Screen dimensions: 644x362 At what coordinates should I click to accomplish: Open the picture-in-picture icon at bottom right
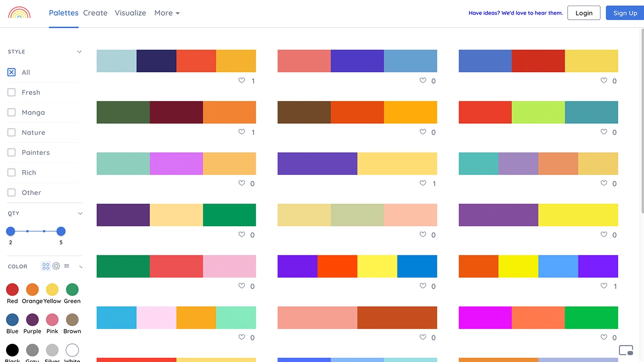625,350
